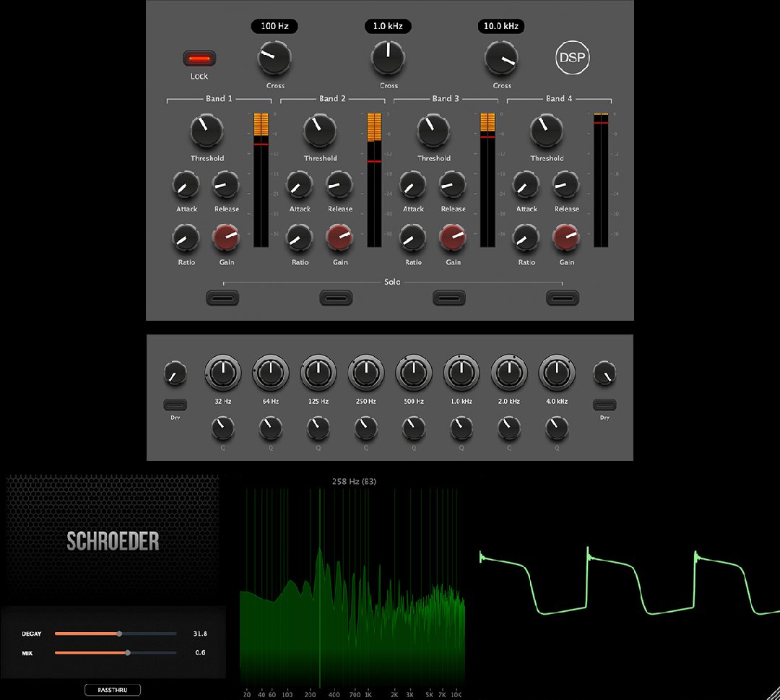Click the Band 2 Attack knob
Image resolution: width=780 pixels, height=700 pixels.
[299, 185]
